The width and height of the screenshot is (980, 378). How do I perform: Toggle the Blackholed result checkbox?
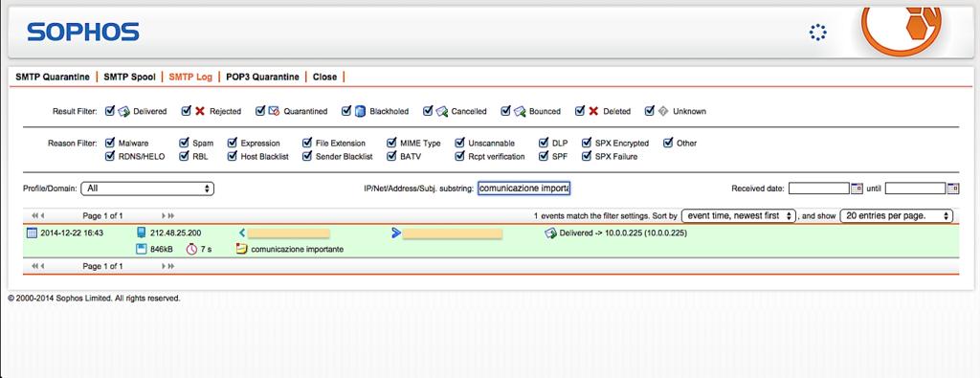click(346, 111)
